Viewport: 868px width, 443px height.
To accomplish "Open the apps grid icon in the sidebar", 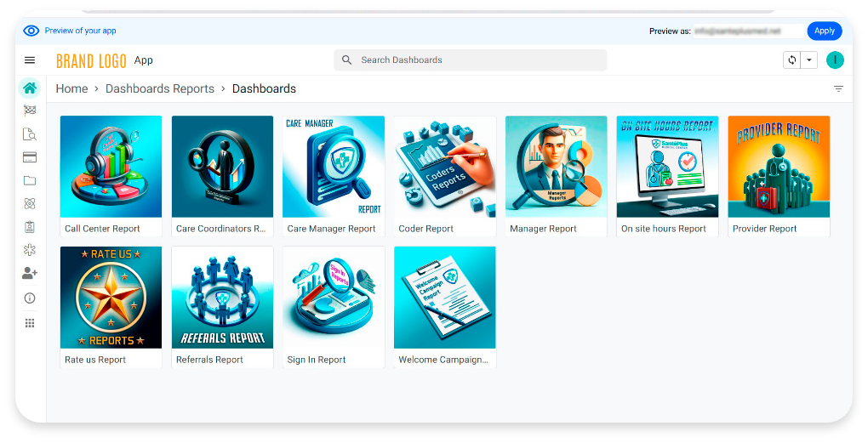I will (x=30, y=323).
